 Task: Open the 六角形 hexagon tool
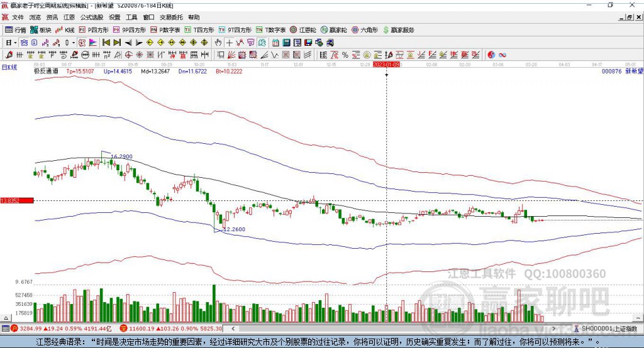tap(365, 30)
